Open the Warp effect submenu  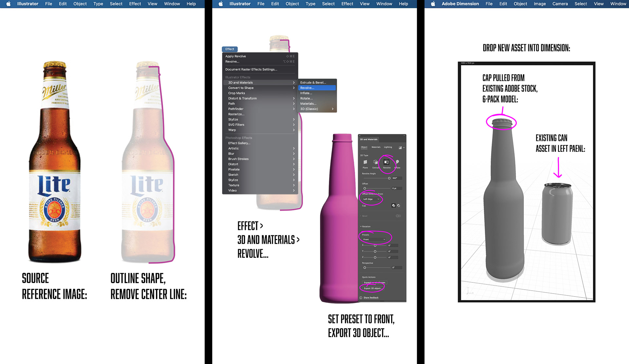pyautogui.click(x=260, y=130)
